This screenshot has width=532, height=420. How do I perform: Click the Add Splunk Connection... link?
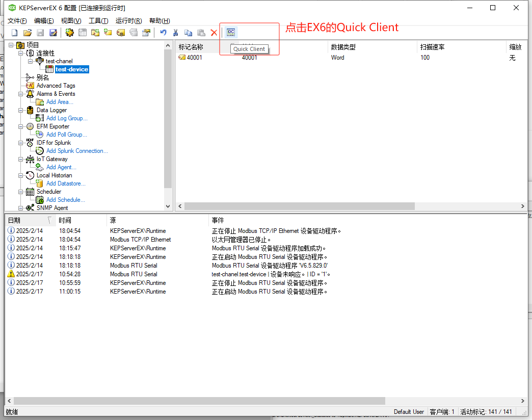(77, 151)
